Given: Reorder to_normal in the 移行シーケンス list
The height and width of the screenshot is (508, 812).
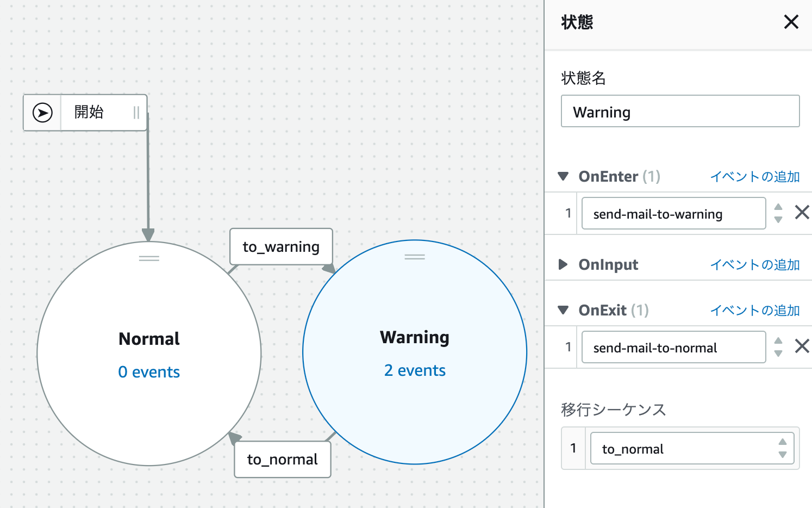Looking at the screenshot, I should 783,448.
